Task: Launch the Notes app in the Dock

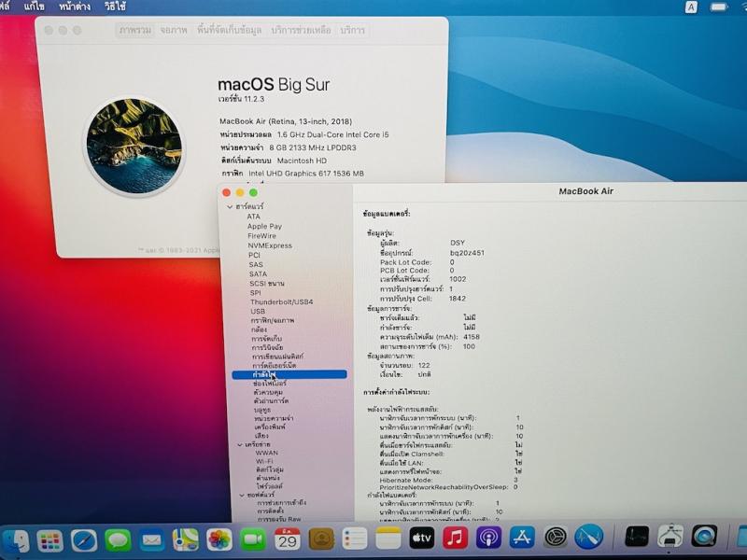Action: tap(388, 539)
